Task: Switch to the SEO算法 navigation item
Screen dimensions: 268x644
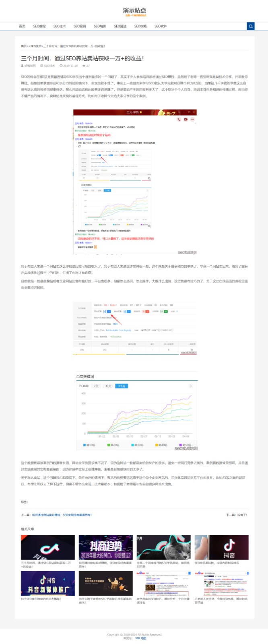Action: click(120, 26)
